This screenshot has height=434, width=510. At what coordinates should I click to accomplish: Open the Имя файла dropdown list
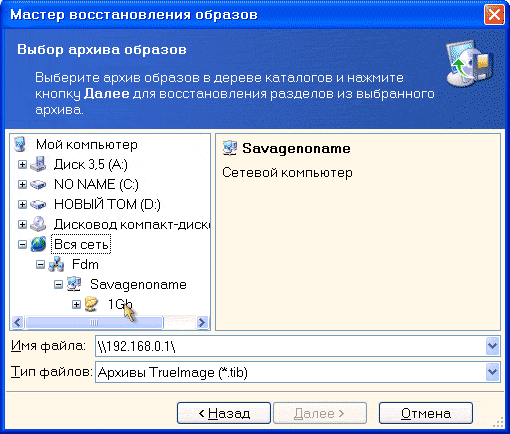click(x=493, y=346)
